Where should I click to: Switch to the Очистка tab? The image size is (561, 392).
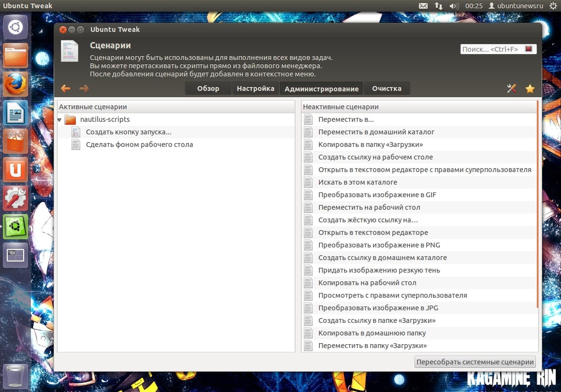(x=387, y=88)
